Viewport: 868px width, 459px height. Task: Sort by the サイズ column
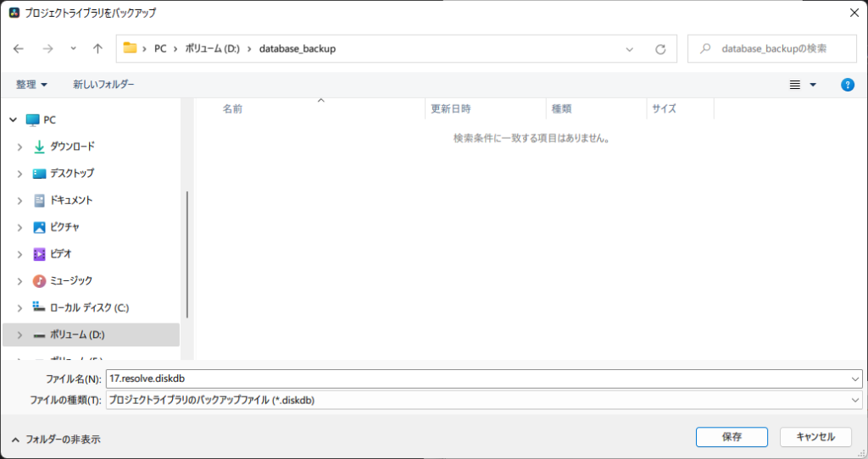click(x=664, y=109)
